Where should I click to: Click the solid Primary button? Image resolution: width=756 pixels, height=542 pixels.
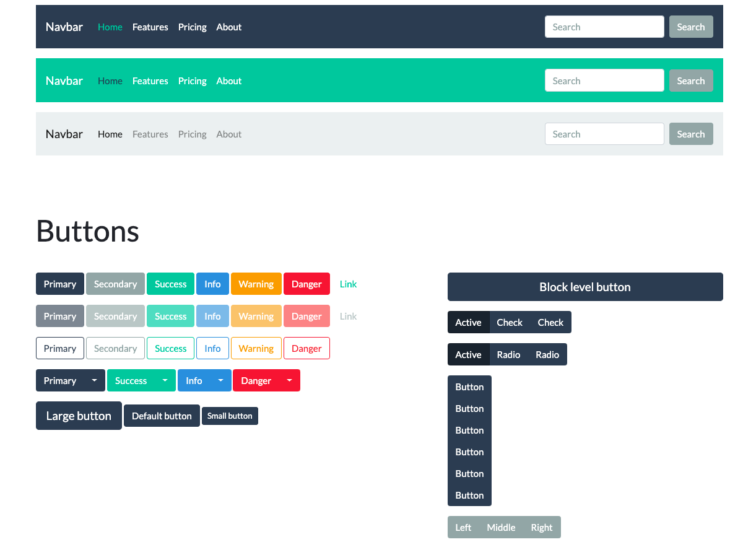tap(60, 284)
